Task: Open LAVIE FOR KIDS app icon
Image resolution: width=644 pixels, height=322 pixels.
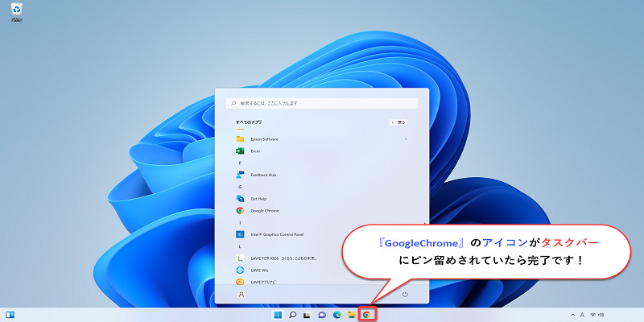Action: 240,258
